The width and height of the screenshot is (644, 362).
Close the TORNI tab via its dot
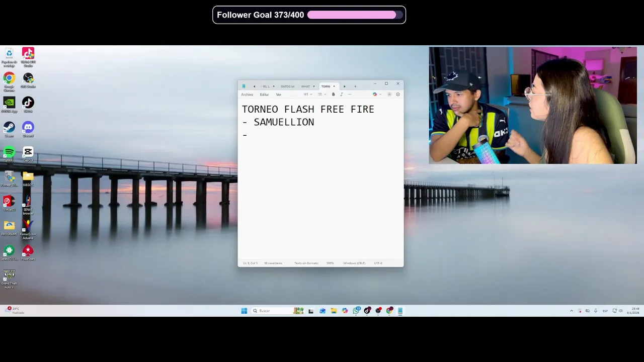tap(334, 86)
